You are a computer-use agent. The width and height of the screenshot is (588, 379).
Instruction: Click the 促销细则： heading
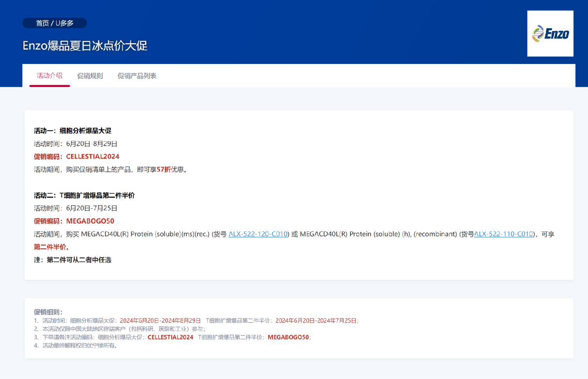click(48, 312)
